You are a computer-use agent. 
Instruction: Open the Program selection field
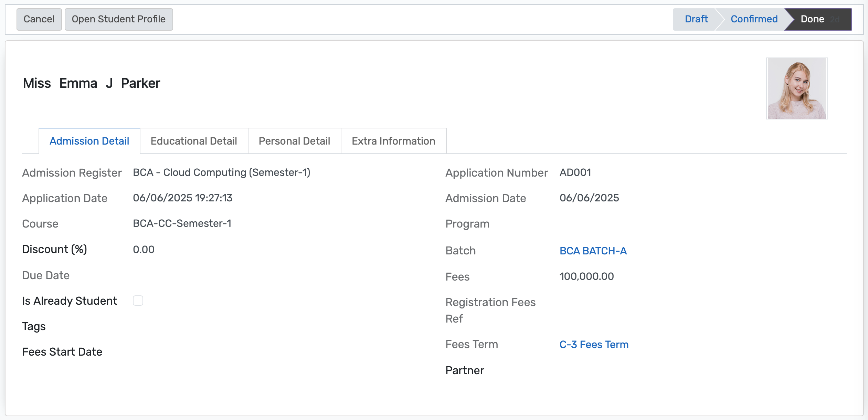point(602,224)
